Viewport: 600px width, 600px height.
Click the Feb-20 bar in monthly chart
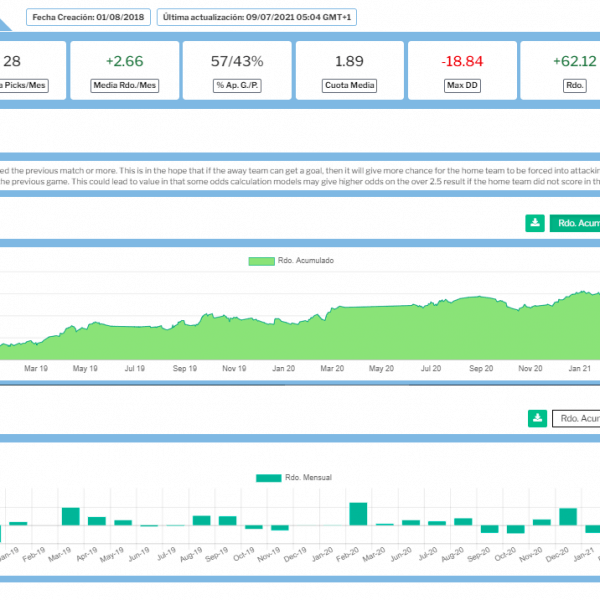point(358,513)
